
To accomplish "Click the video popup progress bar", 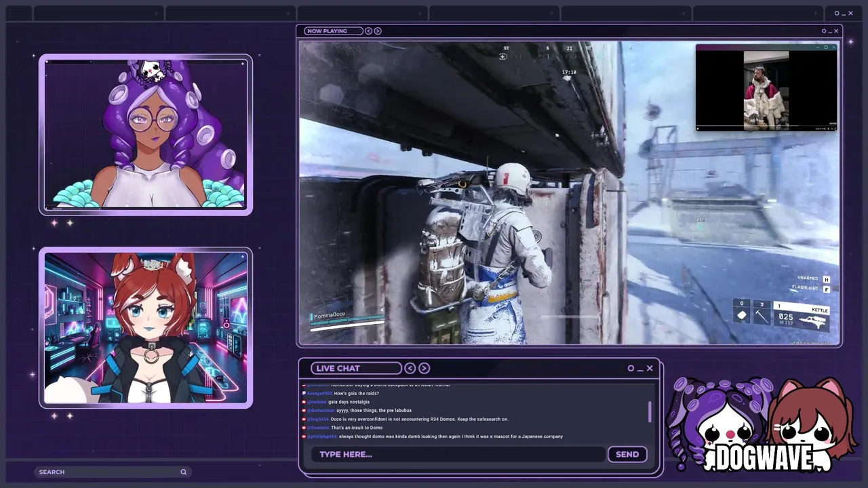I will tap(766, 126).
